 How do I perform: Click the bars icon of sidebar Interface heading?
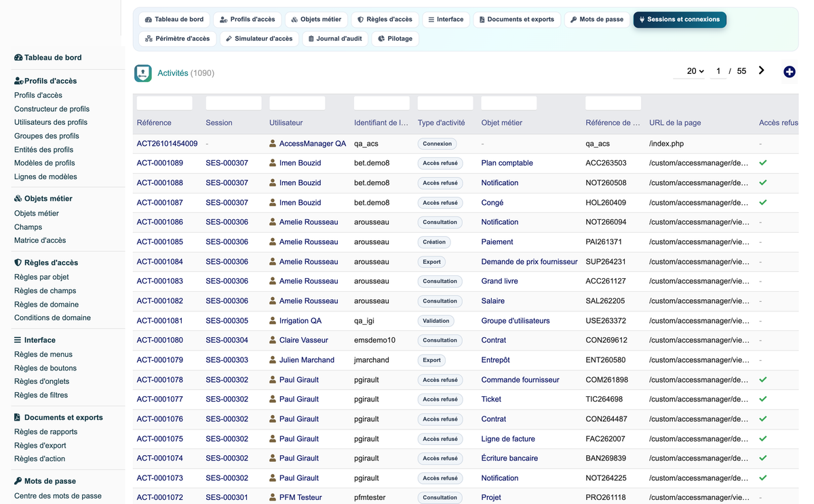coord(18,340)
